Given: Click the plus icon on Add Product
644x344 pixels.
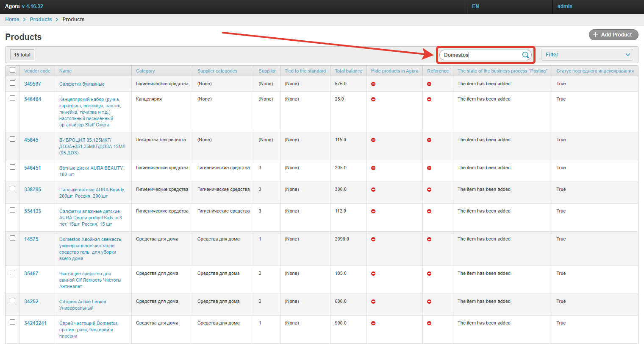Looking at the screenshot, I should pos(596,35).
